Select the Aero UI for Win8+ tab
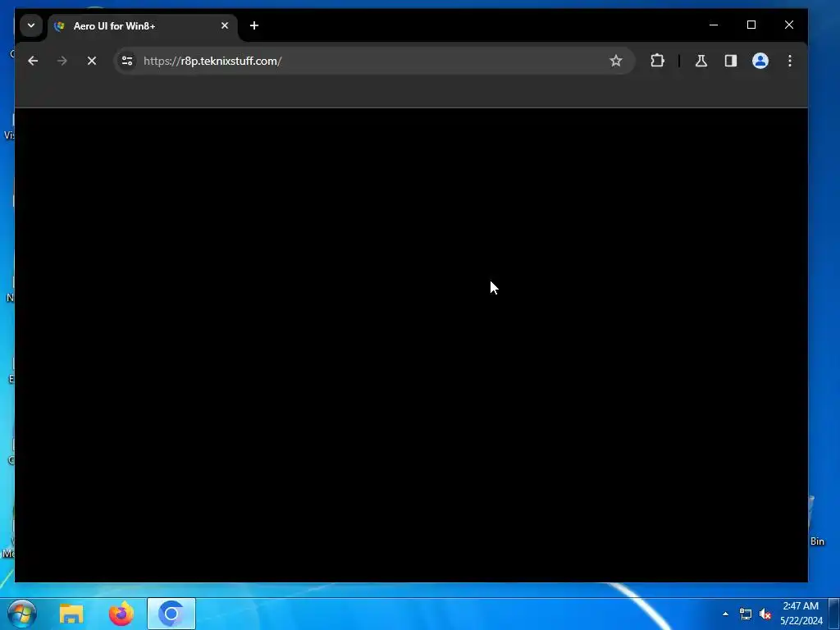Image resolution: width=840 pixels, height=630 pixels. click(x=143, y=25)
